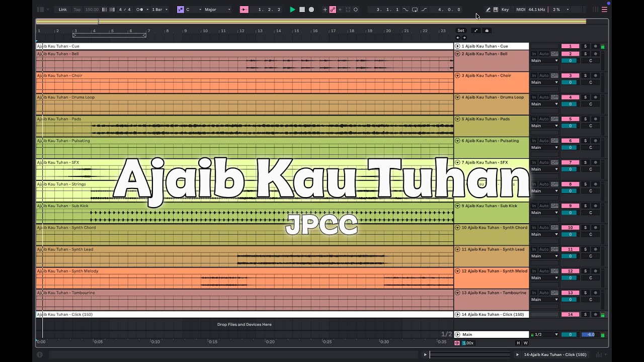Image resolution: width=644 pixels, height=362 pixels.
Task: Toggle the Punch-In switch icon
Action: click(406, 10)
